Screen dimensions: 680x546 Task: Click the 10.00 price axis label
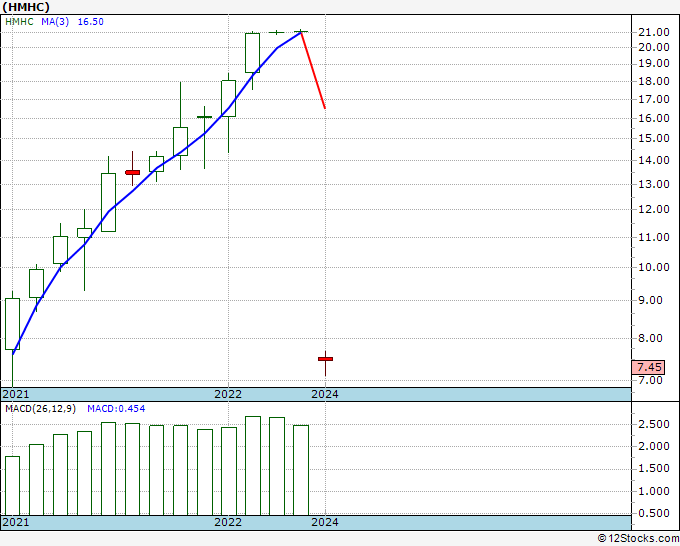click(x=654, y=267)
